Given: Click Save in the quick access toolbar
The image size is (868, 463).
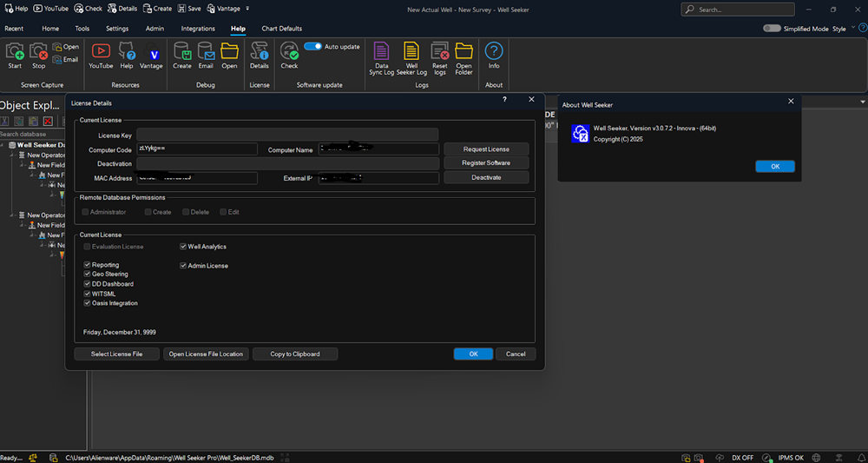Looking at the screenshot, I should [x=189, y=9].
